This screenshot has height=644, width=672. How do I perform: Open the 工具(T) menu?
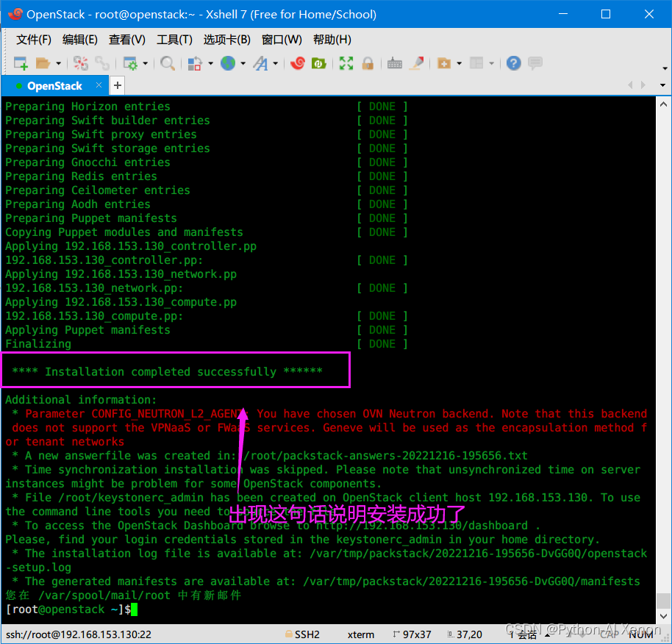click(174, 40)
